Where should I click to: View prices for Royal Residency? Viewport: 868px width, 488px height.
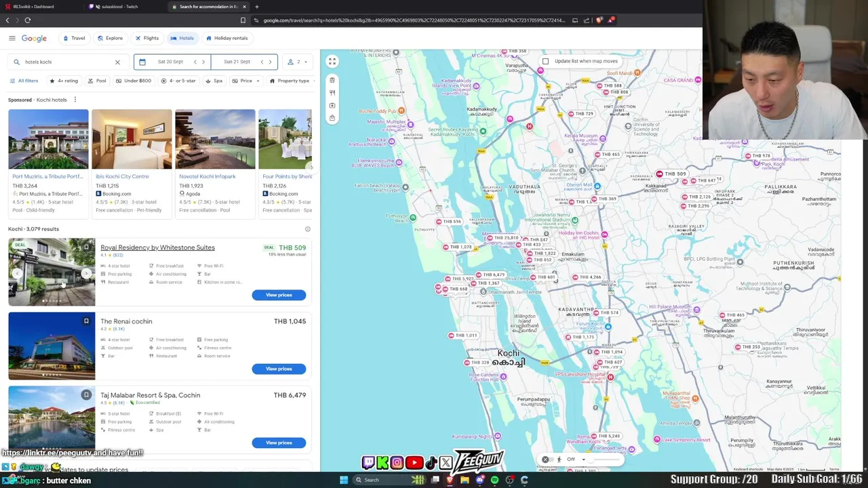[279, 295]
